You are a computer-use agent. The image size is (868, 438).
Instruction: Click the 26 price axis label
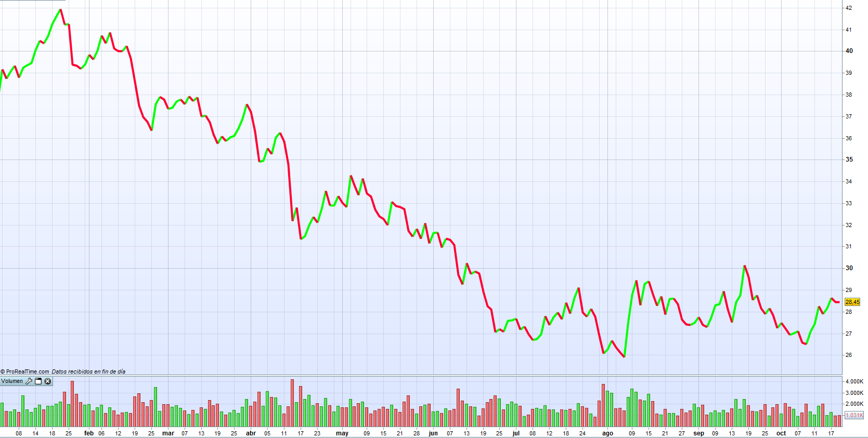tap(849, 355)
